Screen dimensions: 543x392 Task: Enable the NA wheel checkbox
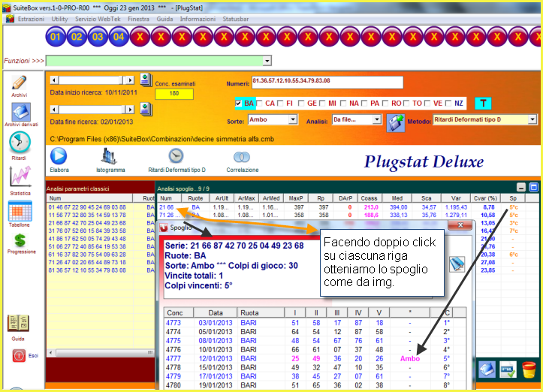tap(343, 103)
